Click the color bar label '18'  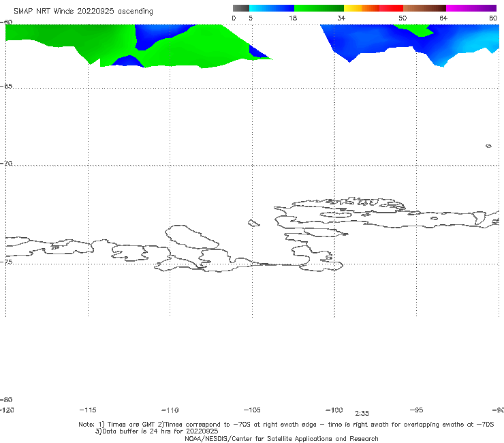click(x=293, y=18)
